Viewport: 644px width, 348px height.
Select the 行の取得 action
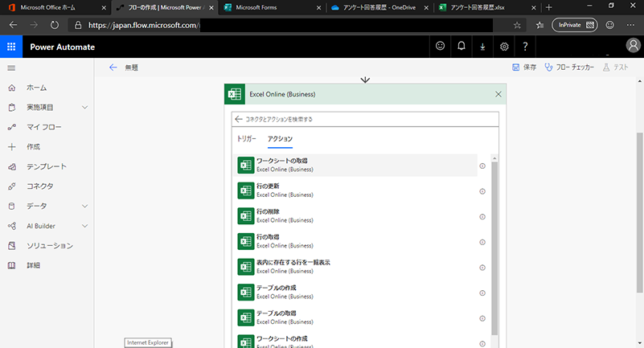coord(355,242)
